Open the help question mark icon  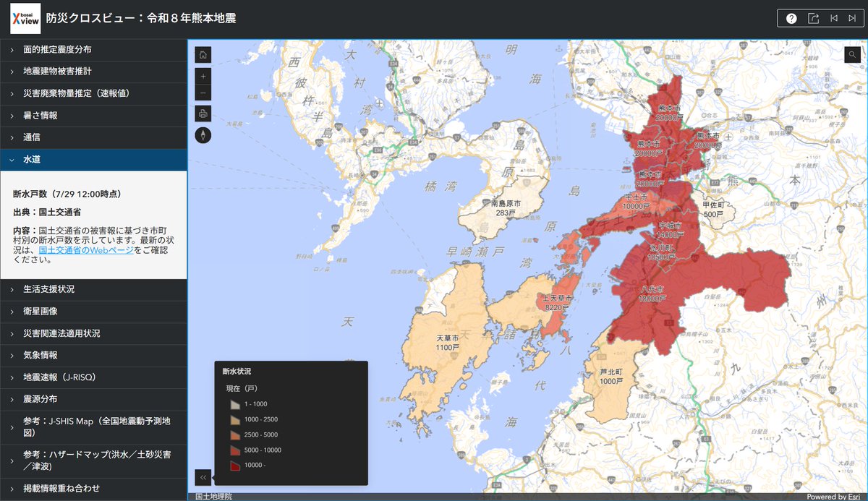click(x=791, y=19)
